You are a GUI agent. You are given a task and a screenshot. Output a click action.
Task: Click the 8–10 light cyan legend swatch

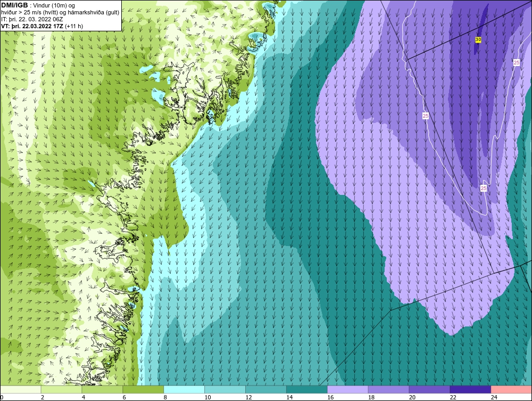(184, 389)
